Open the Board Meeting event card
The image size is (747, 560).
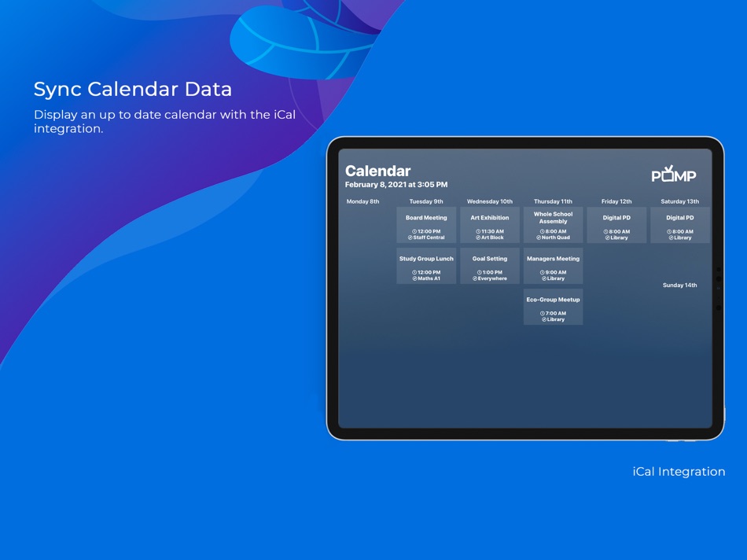pos(426,225)
